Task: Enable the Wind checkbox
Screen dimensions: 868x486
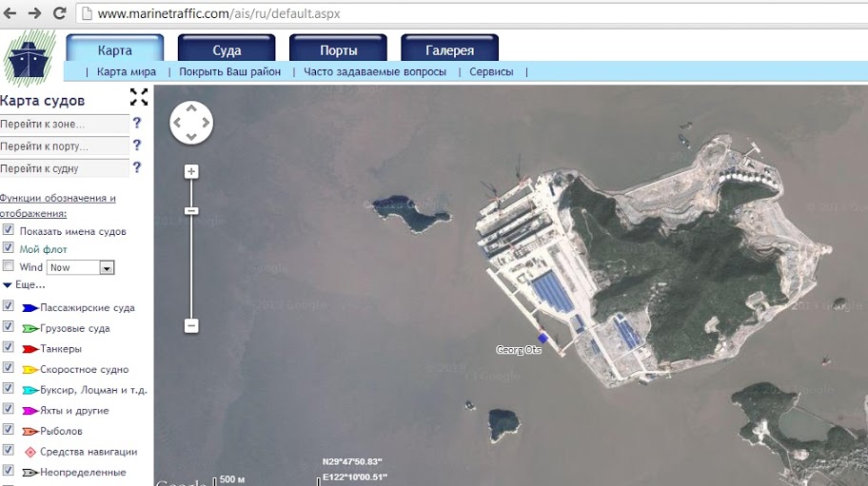Action: pos(9,267)
